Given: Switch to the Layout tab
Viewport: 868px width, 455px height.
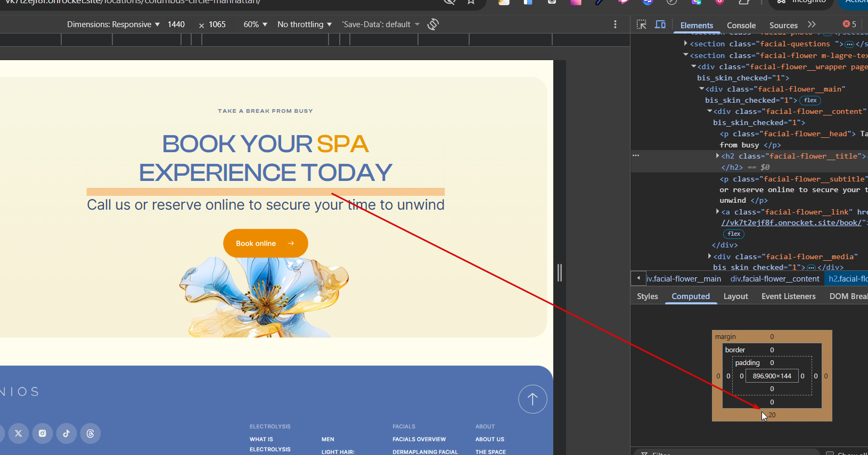Looking at the screenshot, I should tap(735, 296).
